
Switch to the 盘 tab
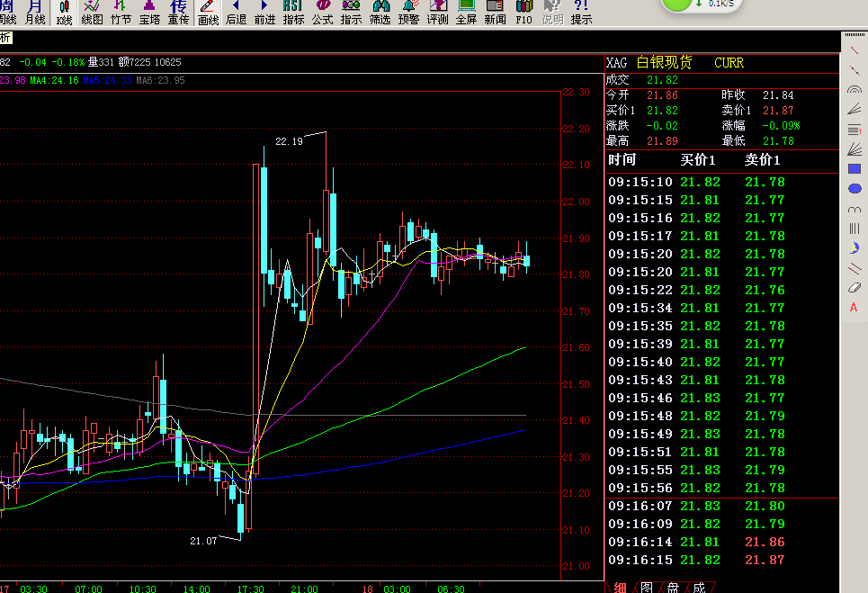pos(673,587)
